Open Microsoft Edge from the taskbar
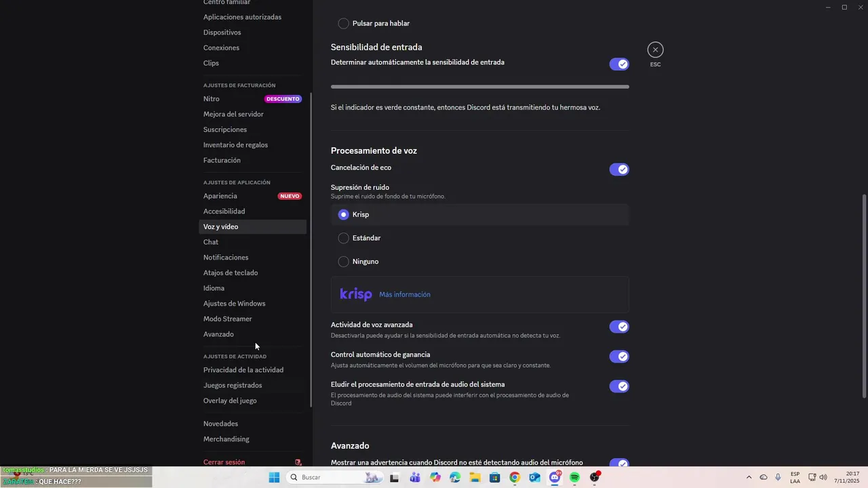The image size is (868, 488). coord(454,477)
